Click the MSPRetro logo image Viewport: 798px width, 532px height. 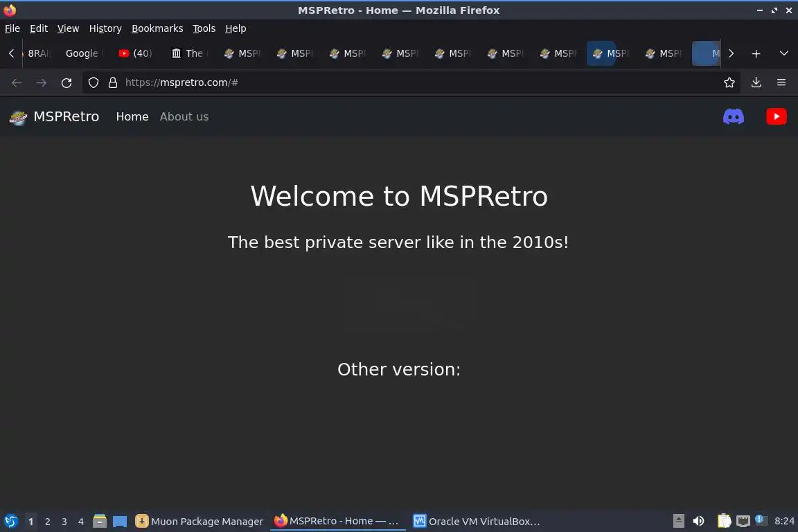pos(18,117)
